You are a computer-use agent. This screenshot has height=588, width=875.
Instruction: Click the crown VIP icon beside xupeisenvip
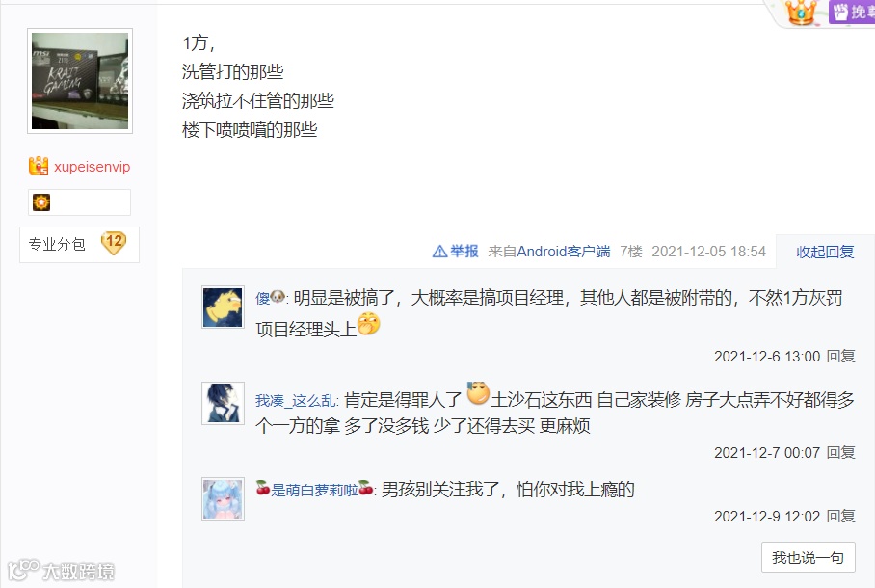point(39,167)
